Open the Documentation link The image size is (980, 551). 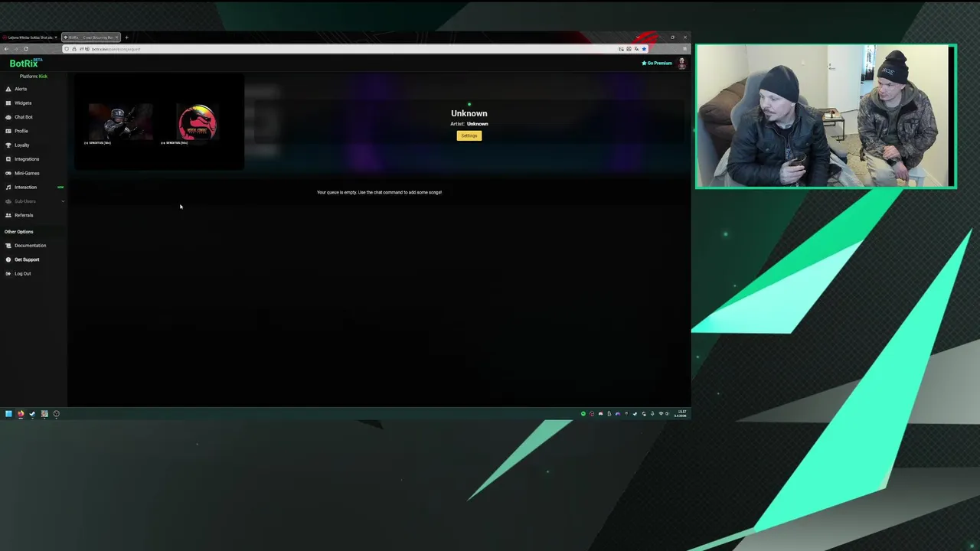[x=31, y=246]
